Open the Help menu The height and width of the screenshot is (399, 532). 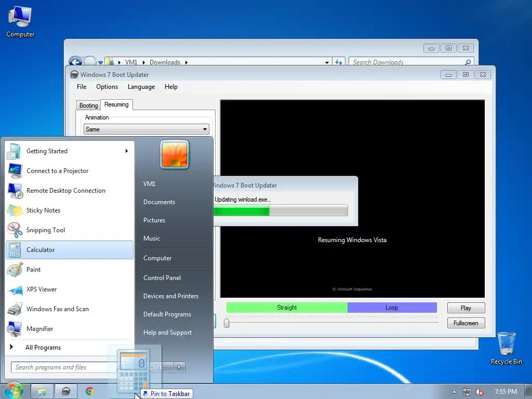point(171,87)
